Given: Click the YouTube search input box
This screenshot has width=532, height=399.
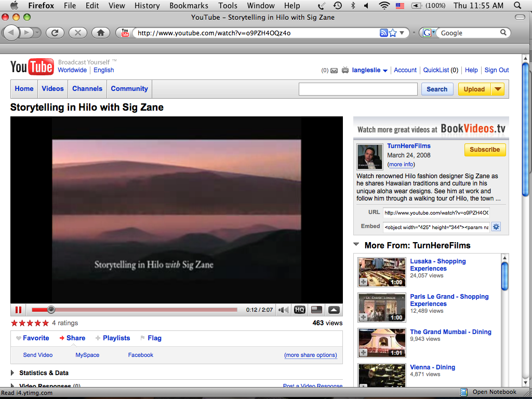Looking at the screenshot, I should tap(358, 89).
